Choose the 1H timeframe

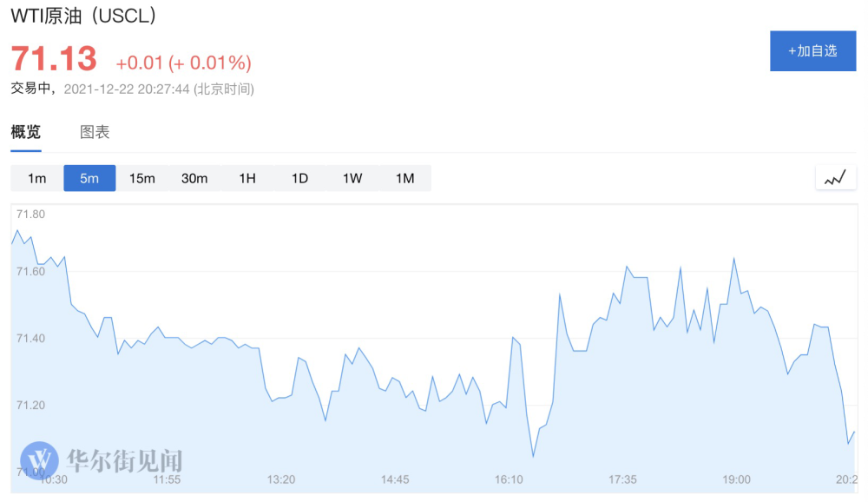[x=247, y=178]
